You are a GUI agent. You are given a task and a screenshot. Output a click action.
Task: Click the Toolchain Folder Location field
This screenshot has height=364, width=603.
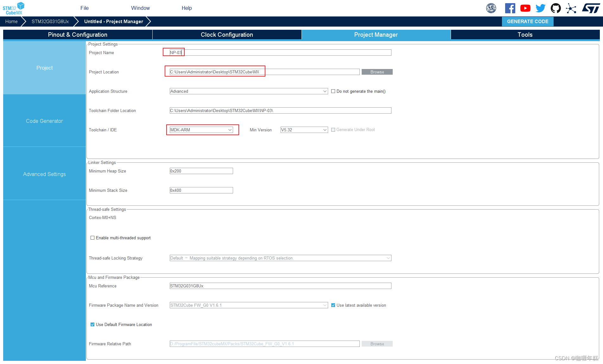pos(280,110)
